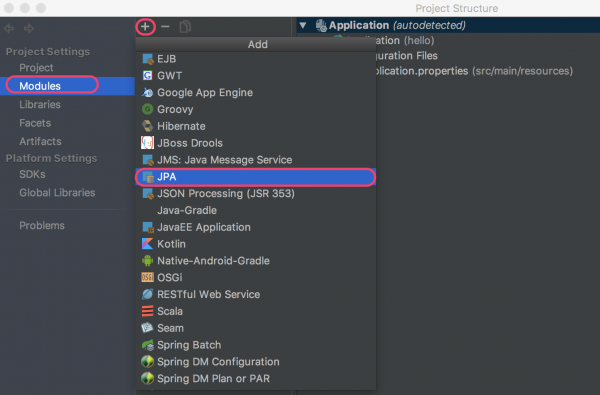Choose Spring DM Plan or PAR
Image resolution: width=600 pixels, height=395 pixels.
256,379
